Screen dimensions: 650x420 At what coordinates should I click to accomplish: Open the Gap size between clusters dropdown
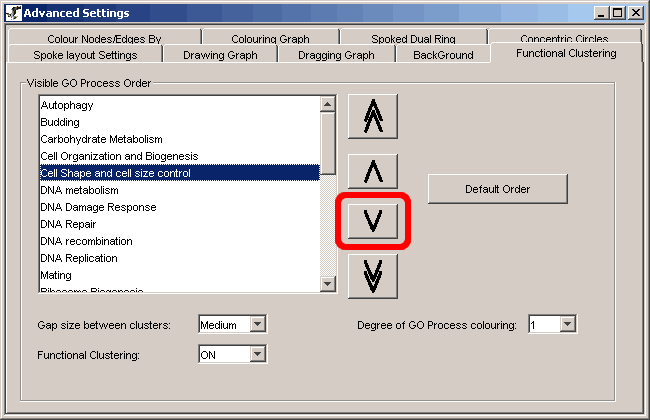coord(257,324)
